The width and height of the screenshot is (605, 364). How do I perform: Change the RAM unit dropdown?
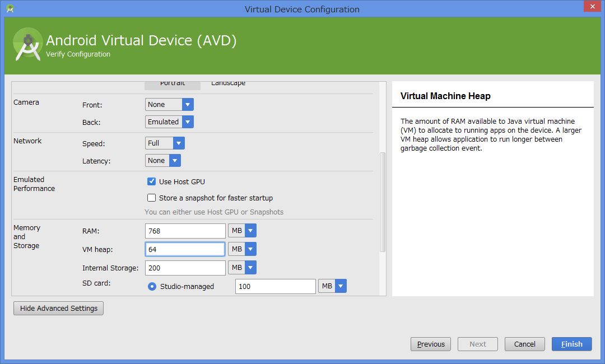pos(243,231)
